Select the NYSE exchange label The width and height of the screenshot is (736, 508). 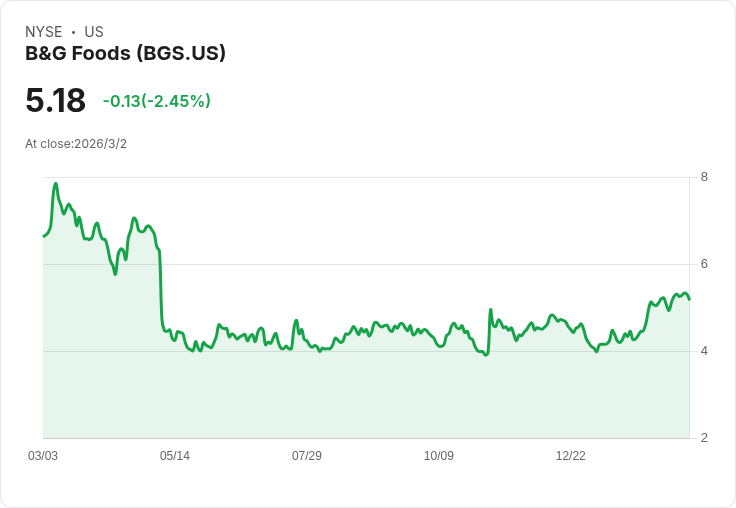tap(44, 32)
